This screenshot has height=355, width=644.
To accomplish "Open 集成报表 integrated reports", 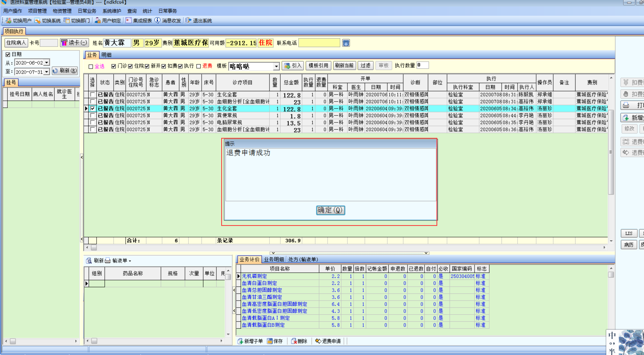I will [129, 21].
